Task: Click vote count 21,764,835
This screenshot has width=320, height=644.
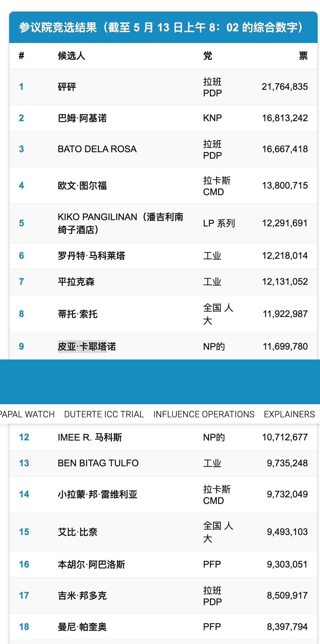Action: (x=285, y=87)
